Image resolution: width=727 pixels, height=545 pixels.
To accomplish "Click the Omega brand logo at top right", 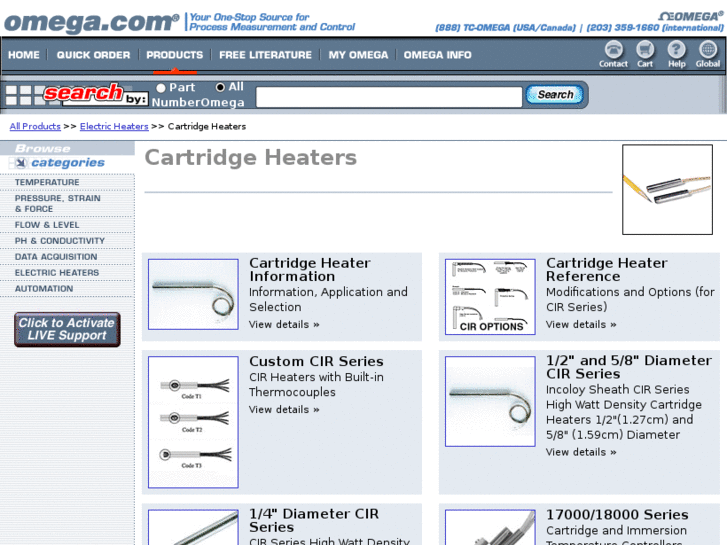I will click(x=691, y=16).
